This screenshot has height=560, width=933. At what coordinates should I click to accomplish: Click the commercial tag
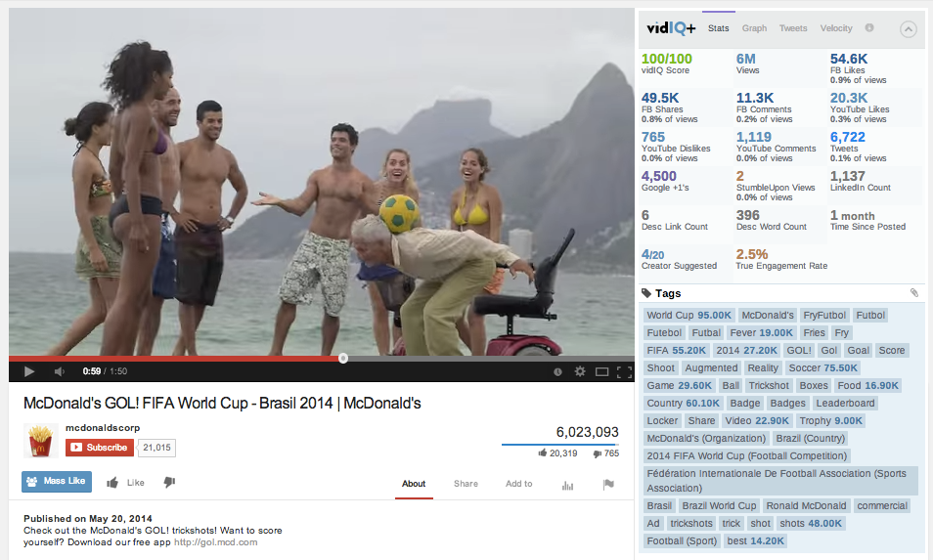click(x=882, y=505)
